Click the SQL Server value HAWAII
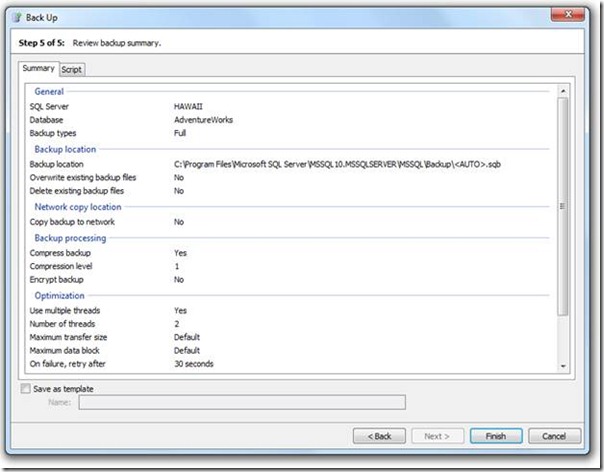Viewport: 604px width, 472px height. 188,106
